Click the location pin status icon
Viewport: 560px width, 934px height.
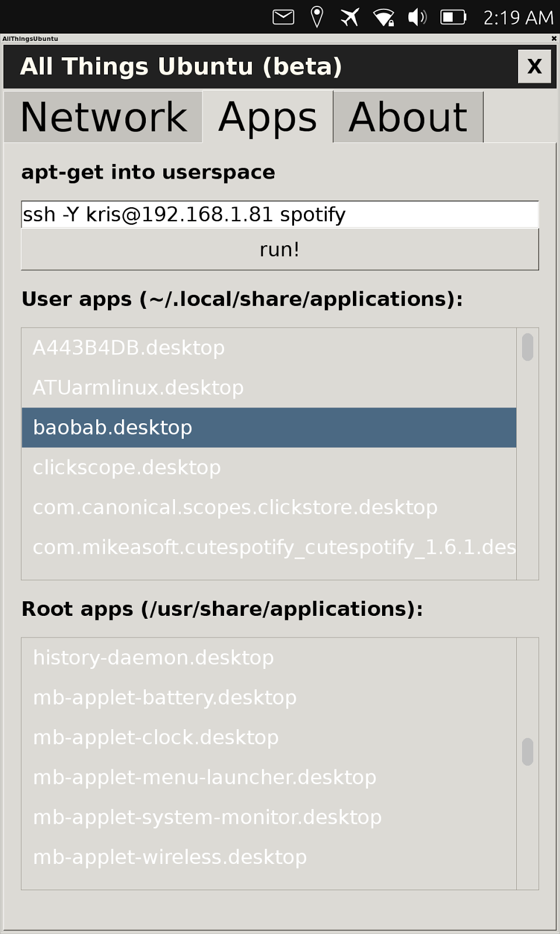[317, 17]
